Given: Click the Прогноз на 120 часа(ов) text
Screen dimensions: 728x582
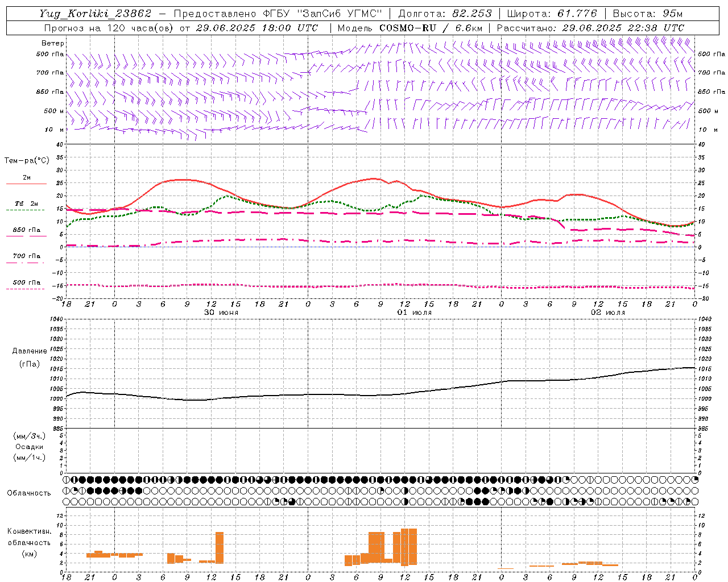Looking at the screenshot, I should (x=109, y=28).
